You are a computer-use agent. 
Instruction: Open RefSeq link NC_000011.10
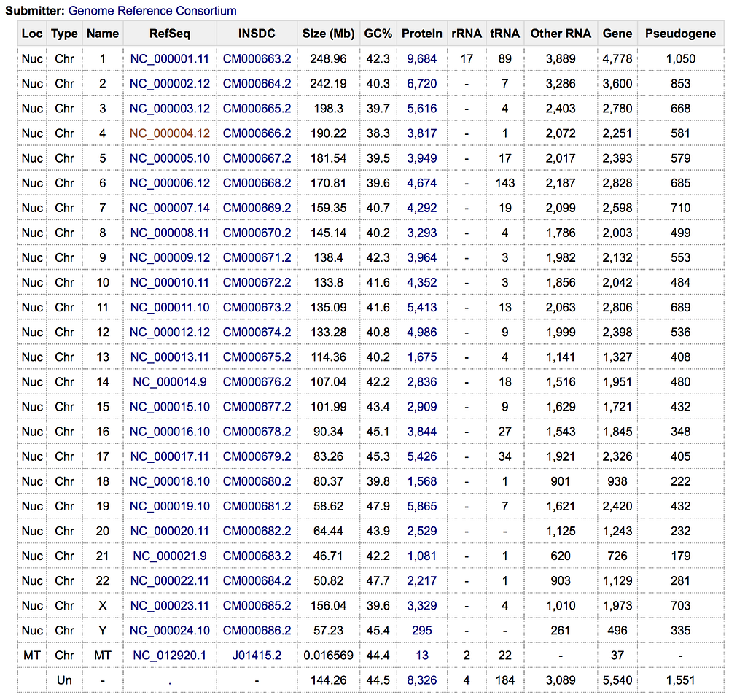coord(170,308)
